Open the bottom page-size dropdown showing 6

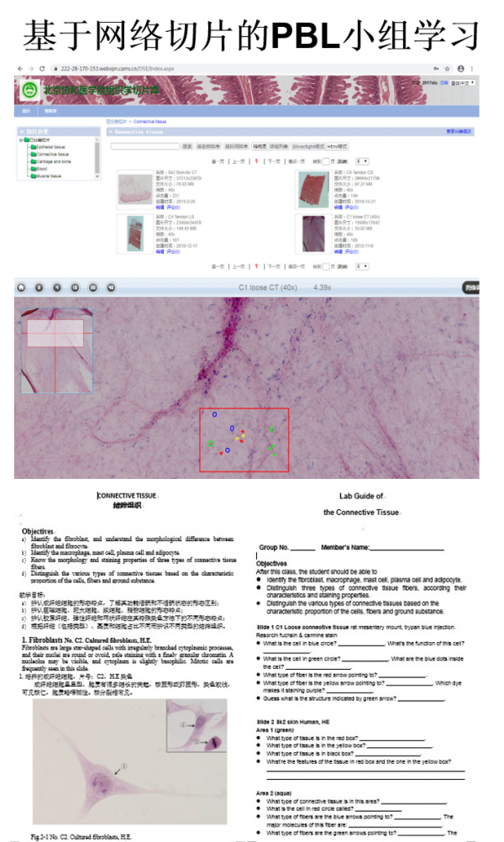point(362,266)
